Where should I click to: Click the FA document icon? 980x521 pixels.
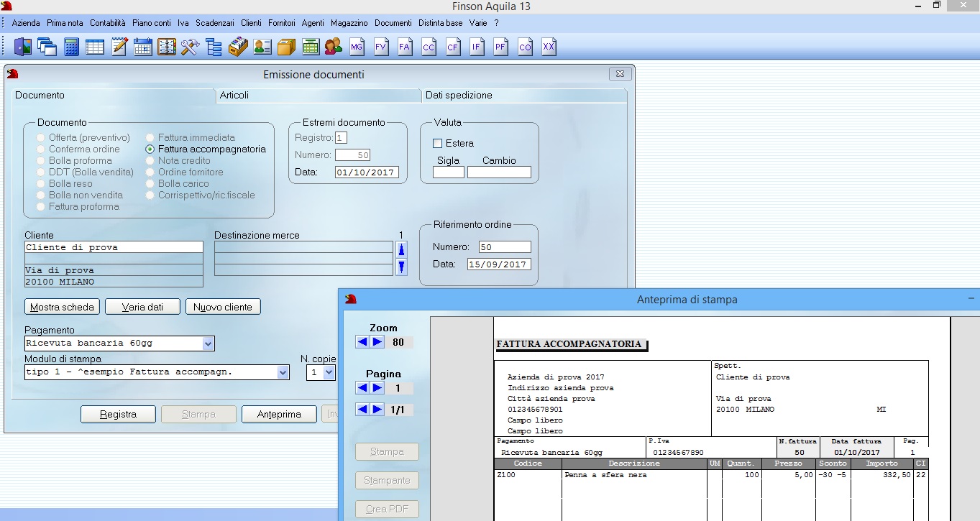(x=405, y=47)
